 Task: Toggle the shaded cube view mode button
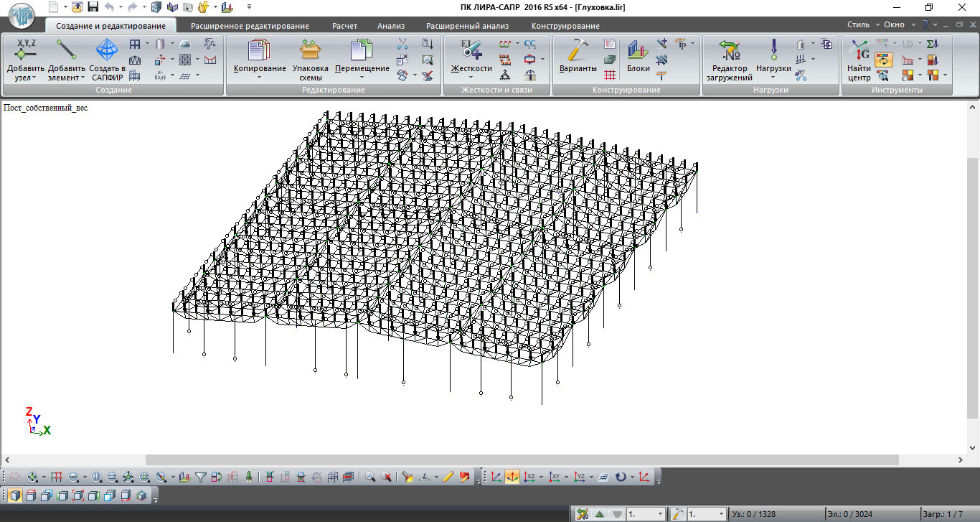point(14,495)
